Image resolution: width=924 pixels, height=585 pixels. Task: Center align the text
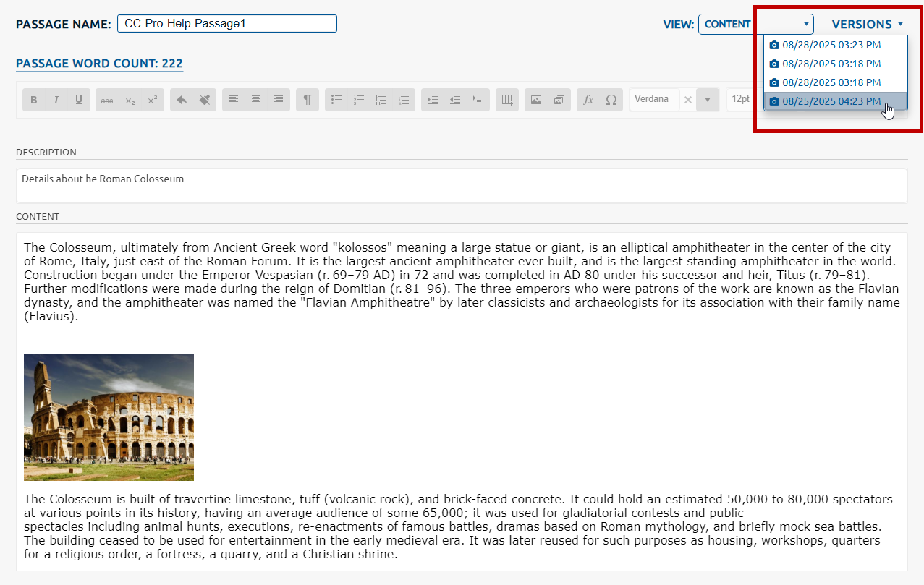(x=256, y=100)
